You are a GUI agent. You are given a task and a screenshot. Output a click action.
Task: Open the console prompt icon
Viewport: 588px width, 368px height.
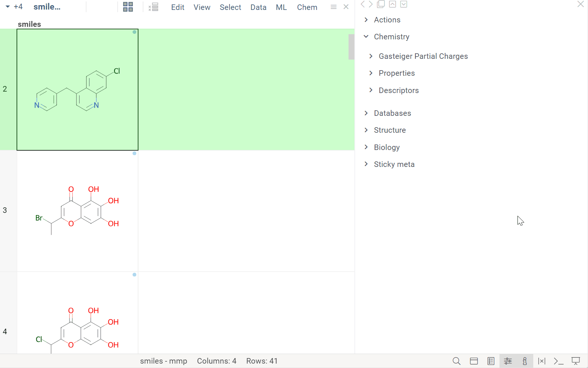click(558, 361)
